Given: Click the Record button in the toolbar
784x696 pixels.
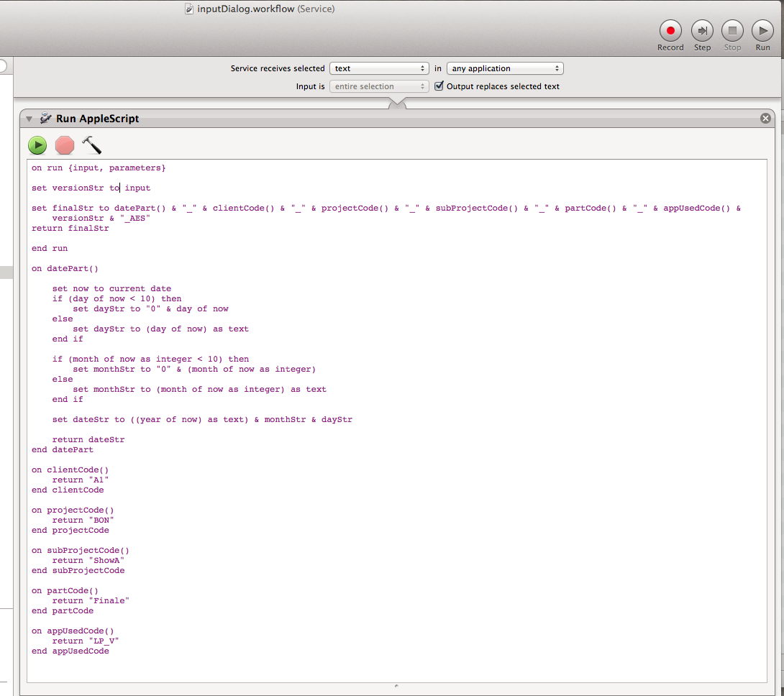Looking at the screenshot, I should click(670, 31).
